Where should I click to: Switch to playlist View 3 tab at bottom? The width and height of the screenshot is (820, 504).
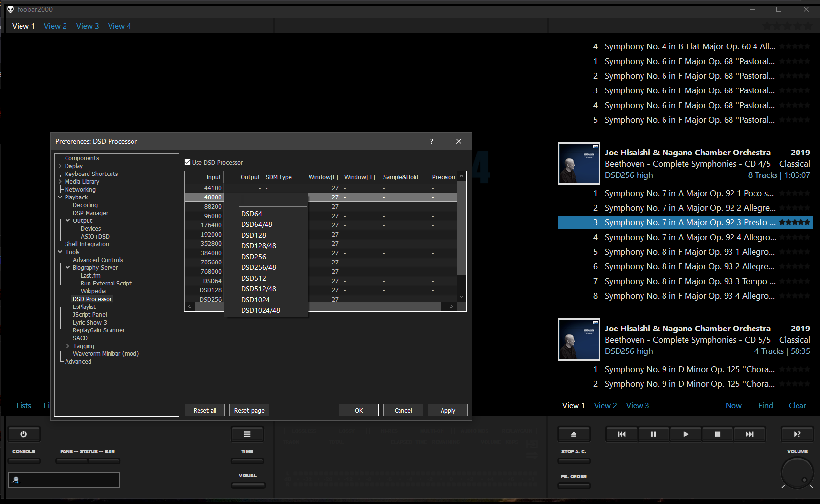[x=638, y=406]
